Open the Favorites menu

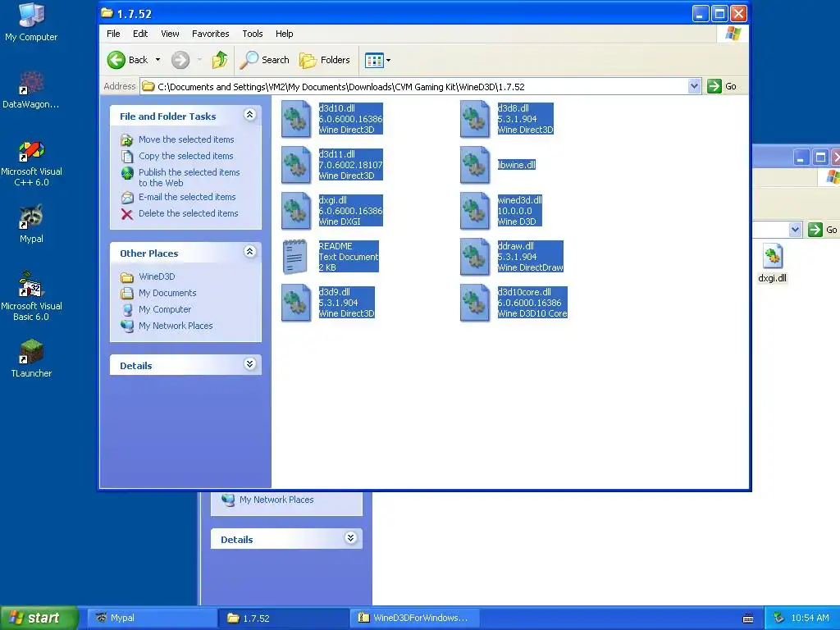coord(211,34)
